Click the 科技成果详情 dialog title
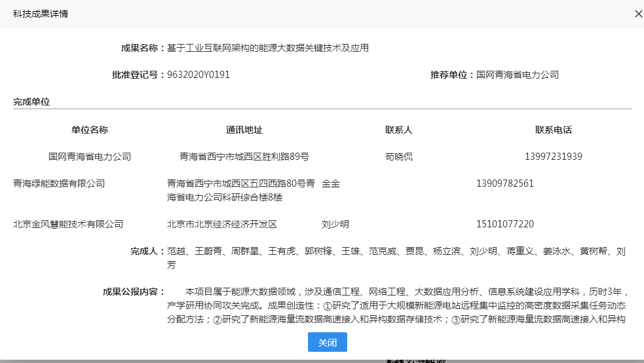The image size is (644, 363). tap(41, 14)
